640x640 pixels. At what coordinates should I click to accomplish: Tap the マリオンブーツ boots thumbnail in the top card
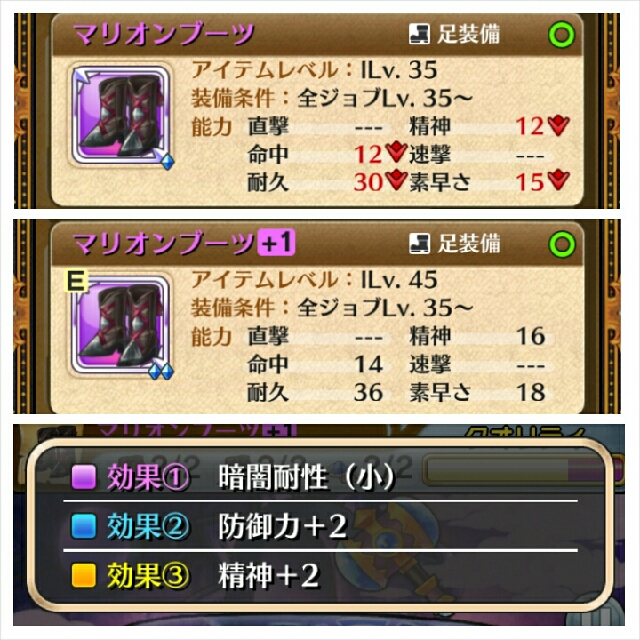[x=121, y=116]
